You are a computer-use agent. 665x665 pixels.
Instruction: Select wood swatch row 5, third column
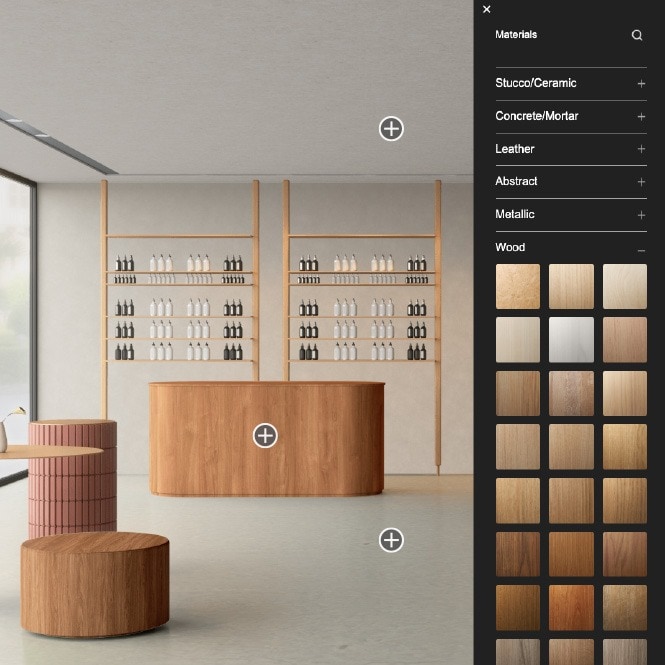click(x=625, y=500)
